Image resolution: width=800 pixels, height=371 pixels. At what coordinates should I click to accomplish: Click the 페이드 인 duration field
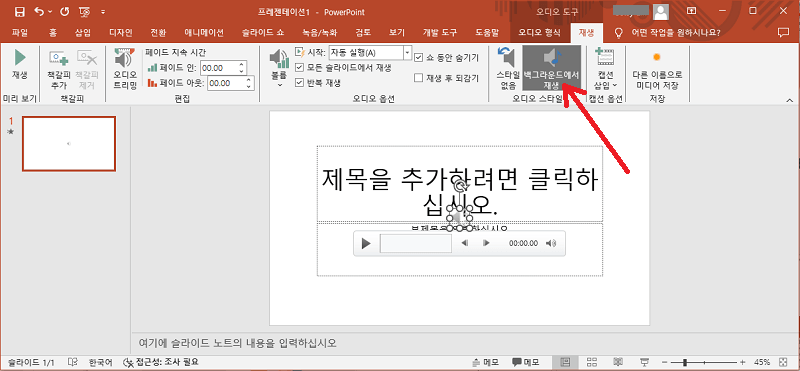point(218,67)
